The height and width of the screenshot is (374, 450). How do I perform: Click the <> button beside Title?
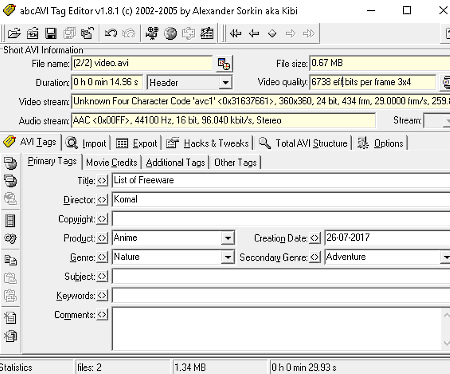102,180
